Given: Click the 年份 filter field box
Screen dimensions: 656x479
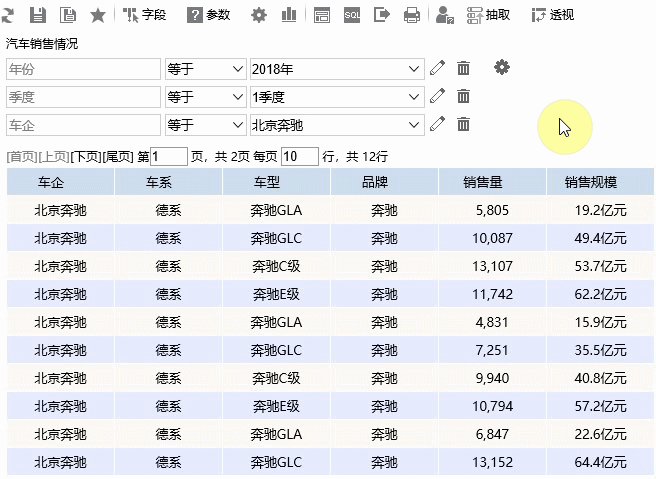Looking at the screenshot, I should 83,69.
